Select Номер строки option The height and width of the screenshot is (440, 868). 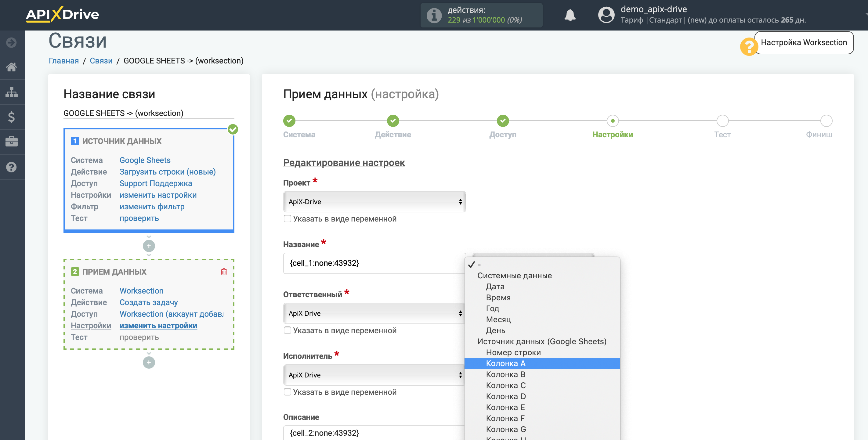click(x=542, y=352)
